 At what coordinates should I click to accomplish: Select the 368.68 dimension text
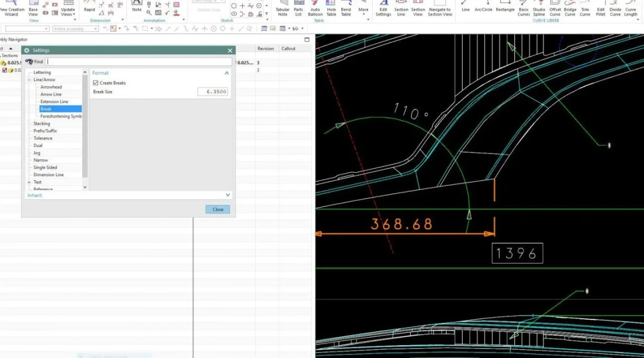point(401,224)
